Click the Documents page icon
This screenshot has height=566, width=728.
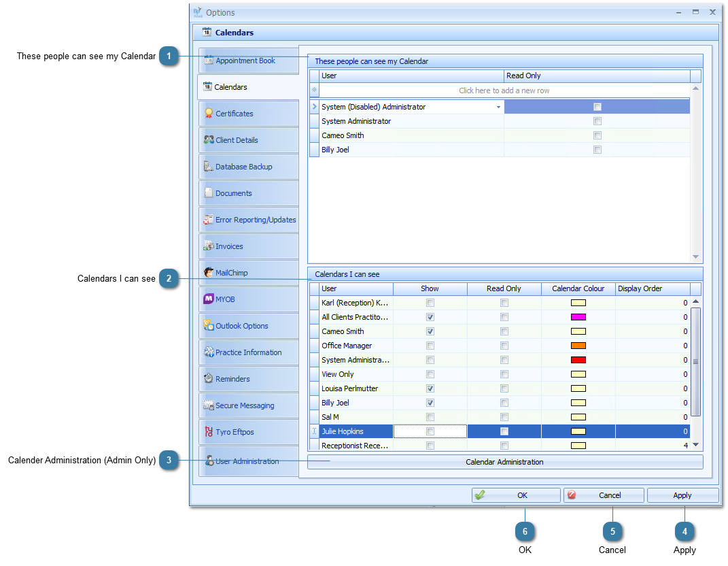pyautogui.click(x=209, y=193)
